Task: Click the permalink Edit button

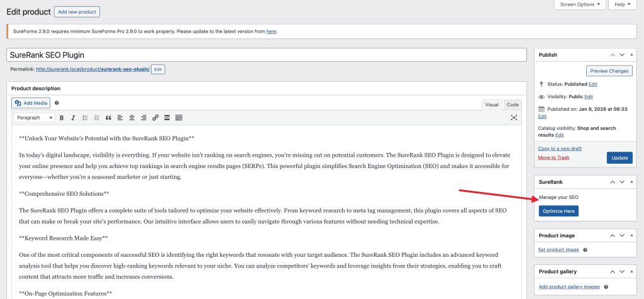Action: (158, 69)
